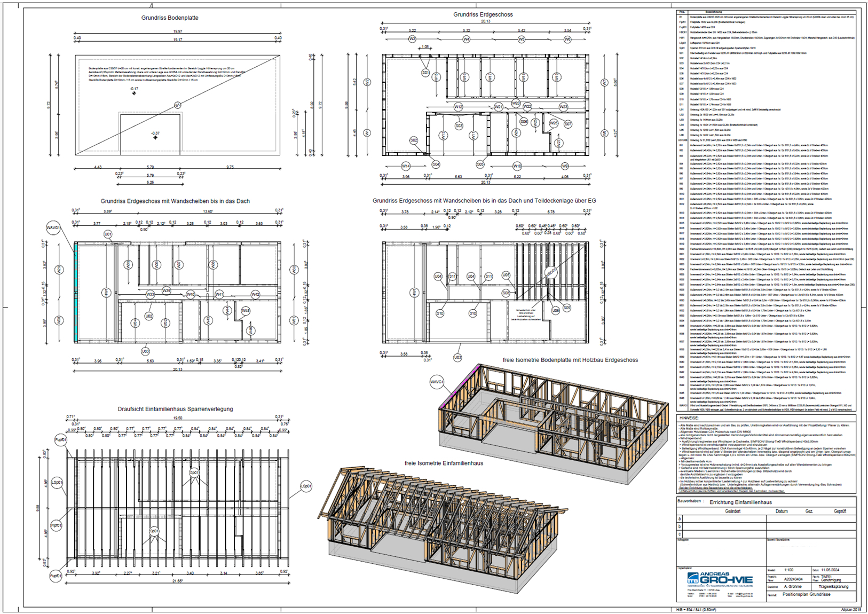Viewport: 868px width, 614px height.
Task: Click the 'Geändert' column header
Action: coord(732,511)
